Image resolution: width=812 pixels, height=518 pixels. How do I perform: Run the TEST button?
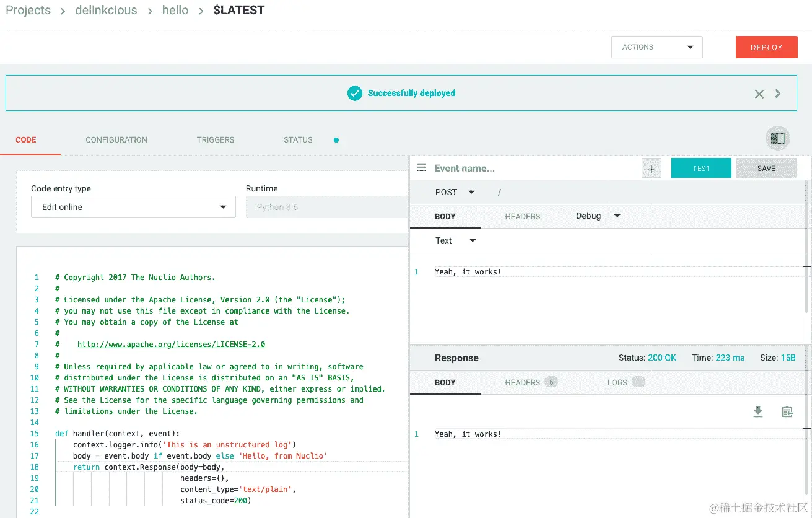[701, 168]
